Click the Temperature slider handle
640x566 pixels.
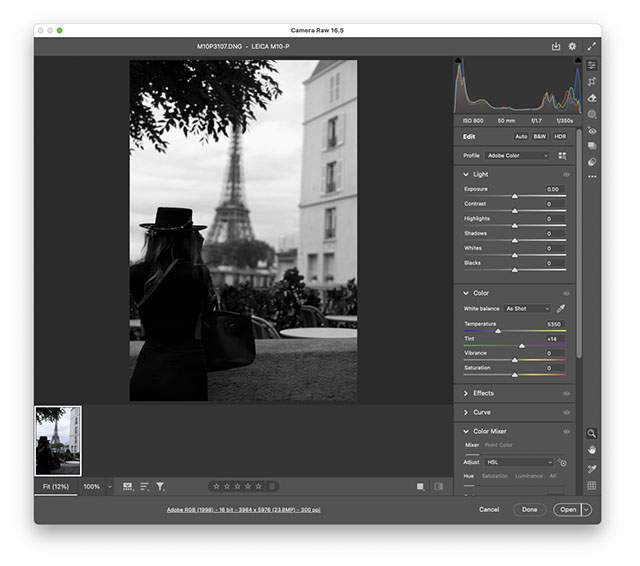498,331
